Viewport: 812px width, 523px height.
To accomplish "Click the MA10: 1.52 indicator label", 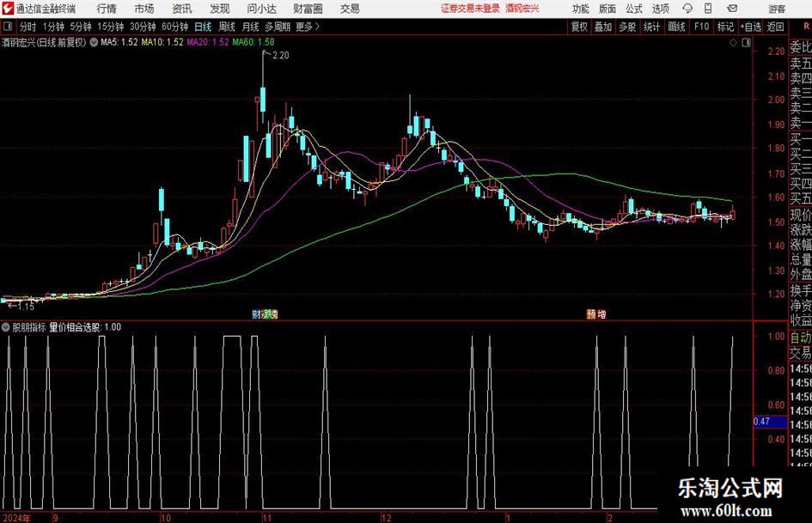I will (162, 42).
